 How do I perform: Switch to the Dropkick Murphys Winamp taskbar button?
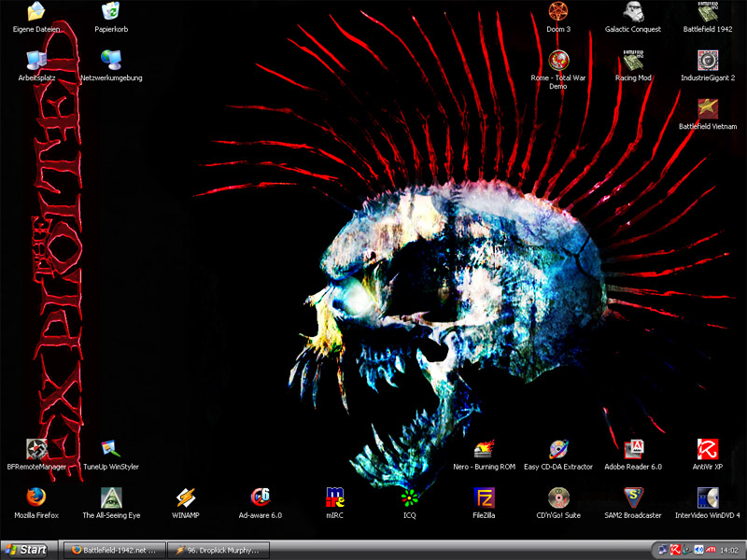[x=218, y=550]
